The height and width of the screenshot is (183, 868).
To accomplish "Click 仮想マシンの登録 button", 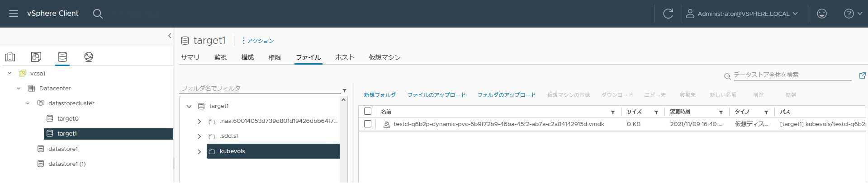I will (x=569, y=95).
